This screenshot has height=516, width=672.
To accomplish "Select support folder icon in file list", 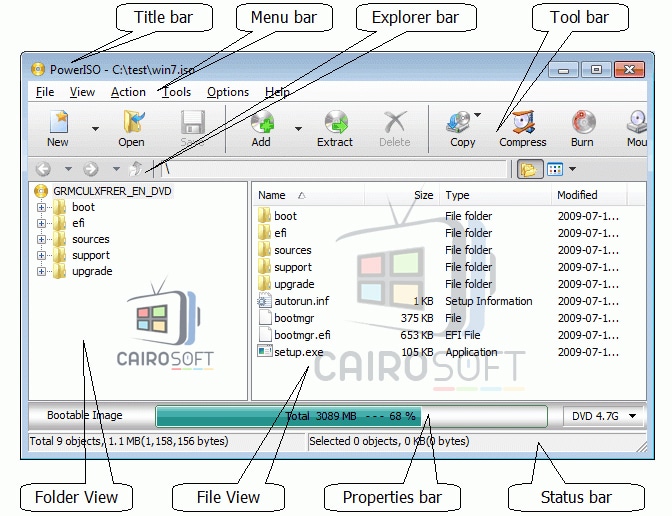I will coord(264,267).
